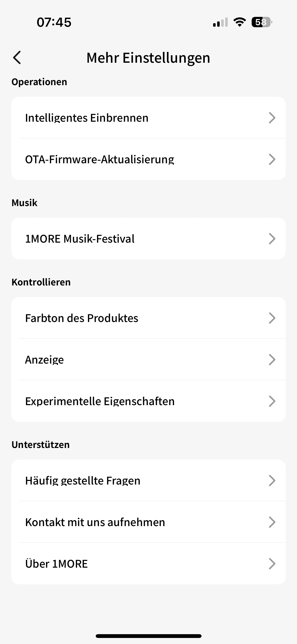The width and height of the screenshot is (297, 644).
Task: Tap chevron next to Häufig gestellte Fragen
Action: pyautogui.click(x=272, y=480)
